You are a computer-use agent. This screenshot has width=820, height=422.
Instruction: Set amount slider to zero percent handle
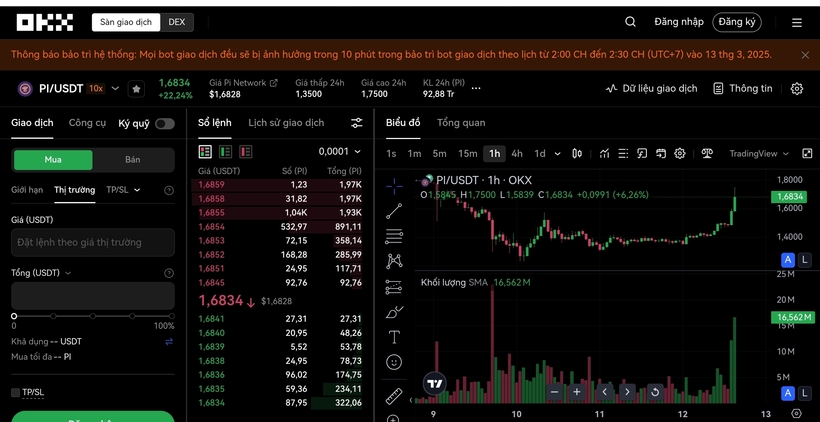[x=14, y=316]
